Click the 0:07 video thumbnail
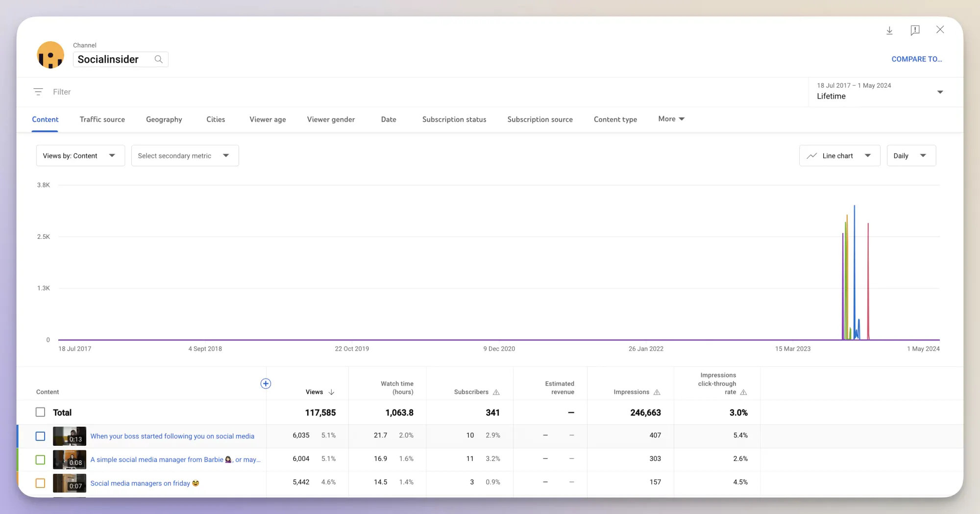 coord(70,483)
